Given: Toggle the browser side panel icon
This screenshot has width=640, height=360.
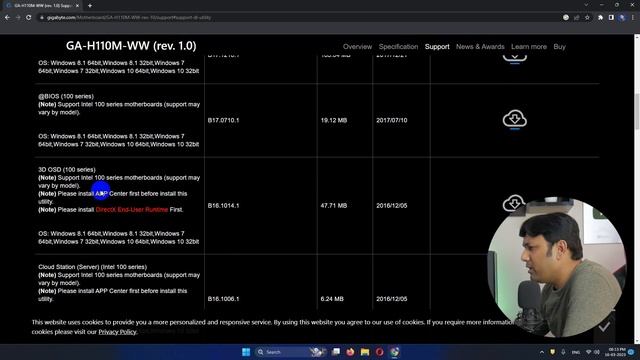Looking at the screenshot, I should (611, 18).
